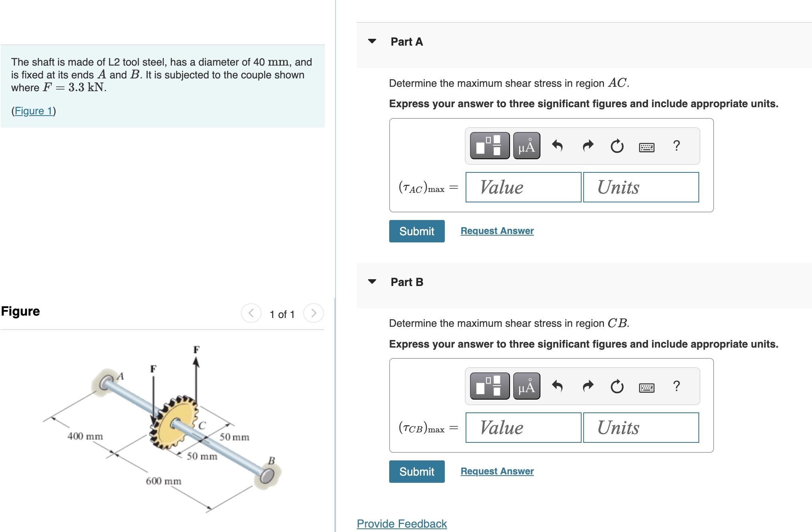
Task: Show keyboard shortcuts for Part B
Action: point(646,388)
